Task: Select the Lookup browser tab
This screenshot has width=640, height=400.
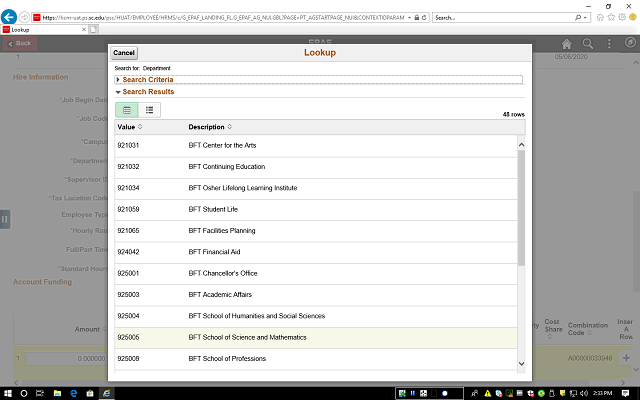Action: (43, 30)
